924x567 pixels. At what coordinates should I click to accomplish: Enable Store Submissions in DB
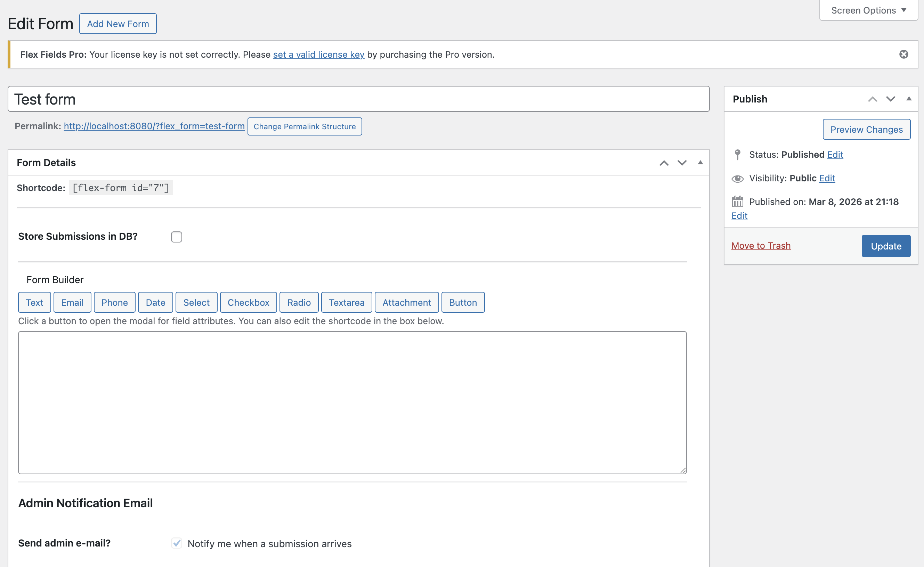[176, 237]
